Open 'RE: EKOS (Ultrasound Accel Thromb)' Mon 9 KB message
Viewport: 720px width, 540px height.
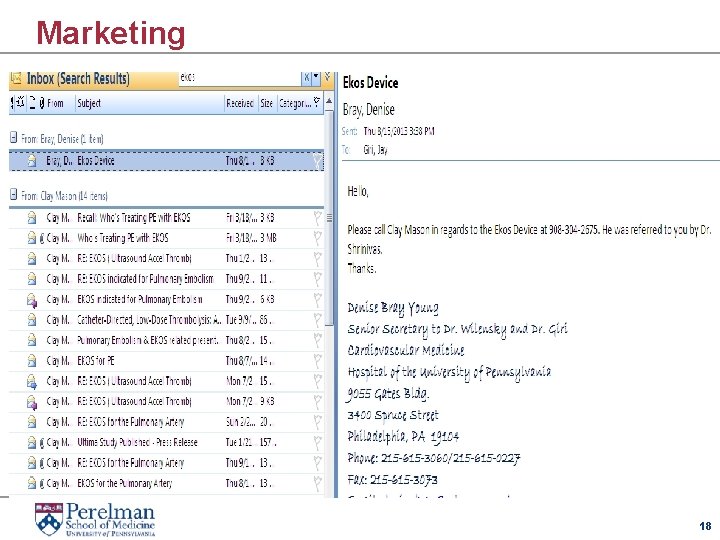point(166,402)
